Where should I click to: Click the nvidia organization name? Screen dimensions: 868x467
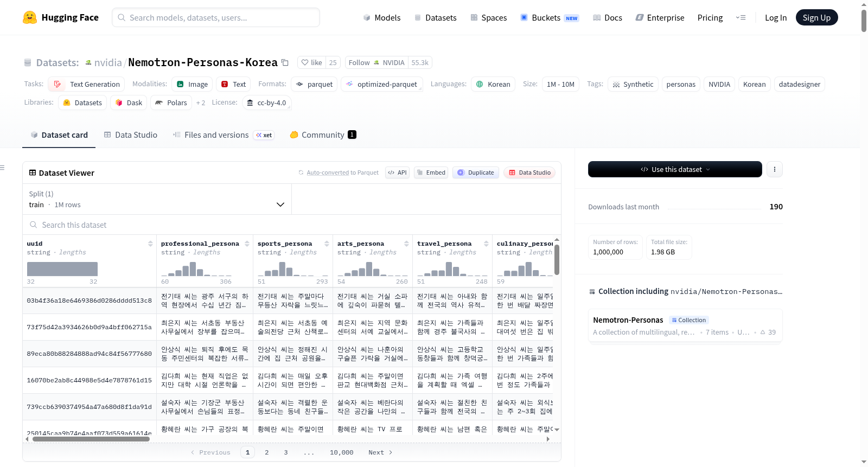[108, 62]
